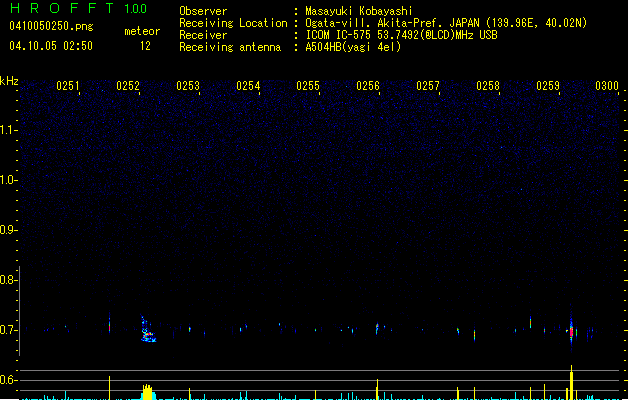
Task: Select observer name Masayuki Kobayashi
Action: click(x=359, y=11)
